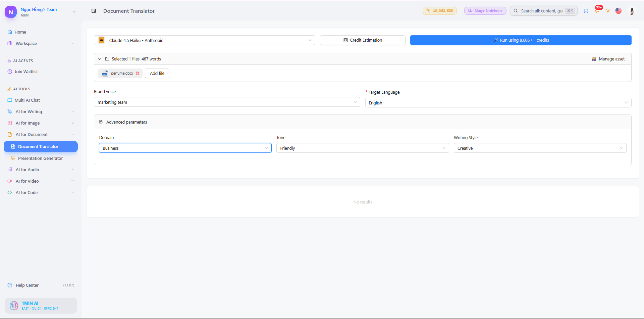
Task: Open Join Waitlist
Action: coord(41,72)
